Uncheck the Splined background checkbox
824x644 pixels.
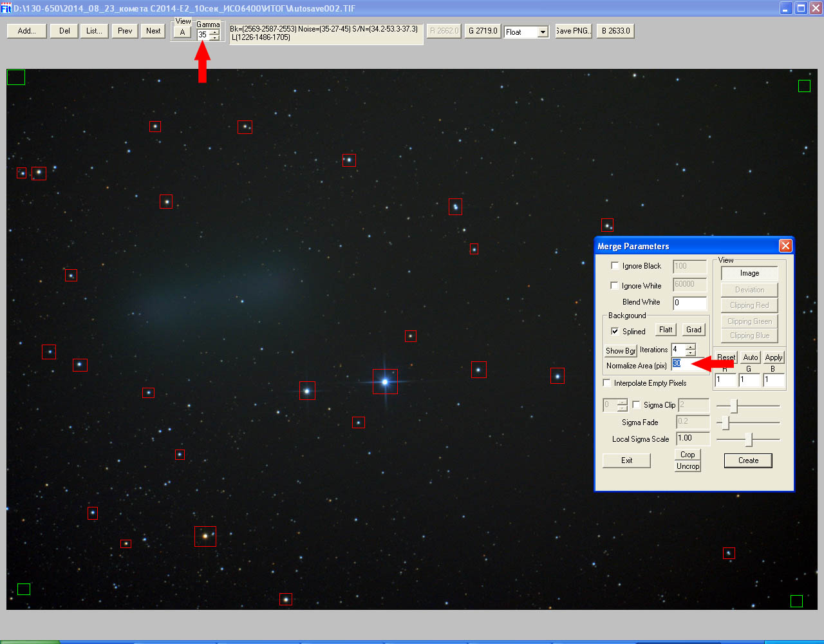[615, 331]
